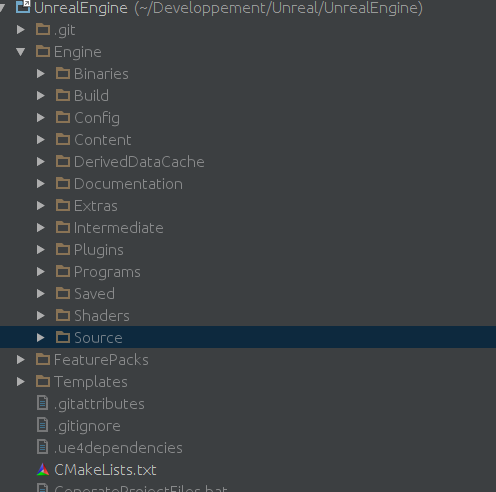
Task: Select the Build label
Action: (91, 96)
